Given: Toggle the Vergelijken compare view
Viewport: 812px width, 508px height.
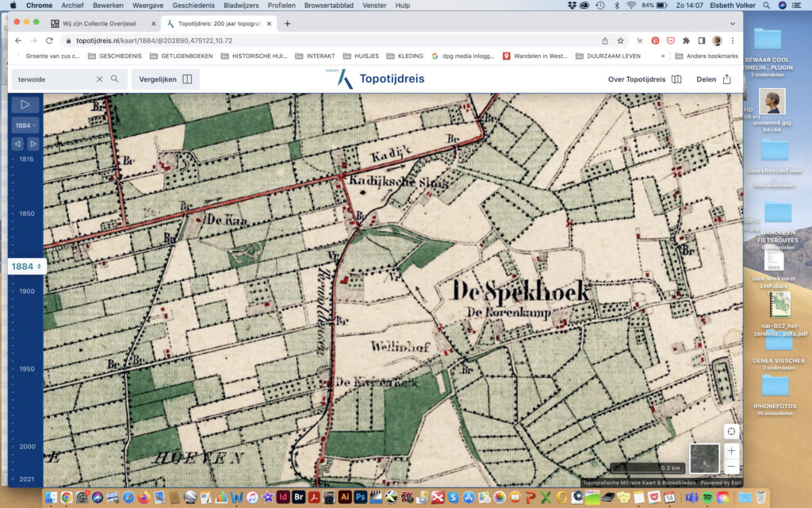Looking at the screenshot, I should coord(166,79).
